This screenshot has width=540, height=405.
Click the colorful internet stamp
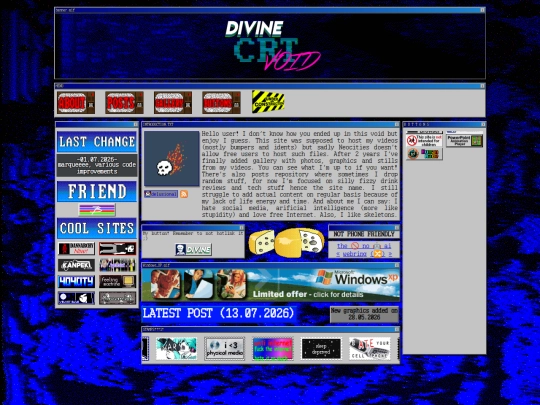tap(273, 349)
